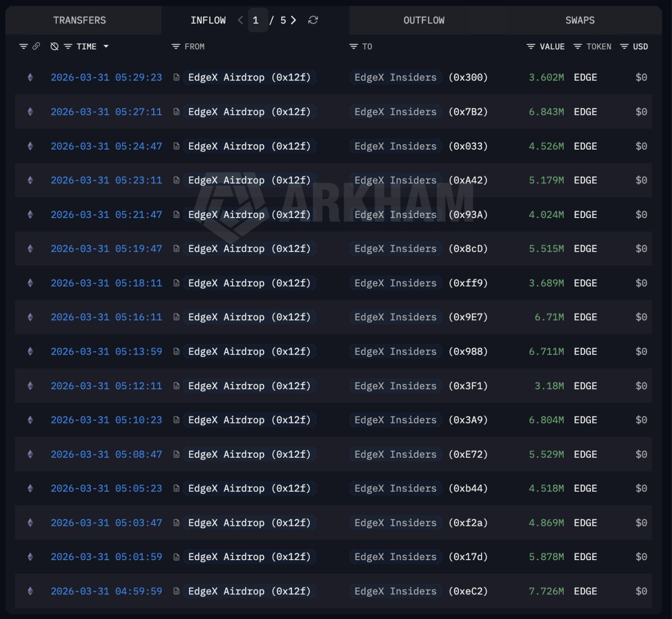Image resolution: width=672 pixels, height=619 pixels.
Task: Go to next inflow page
Action: pyautogui.click(x=294, y=20)
